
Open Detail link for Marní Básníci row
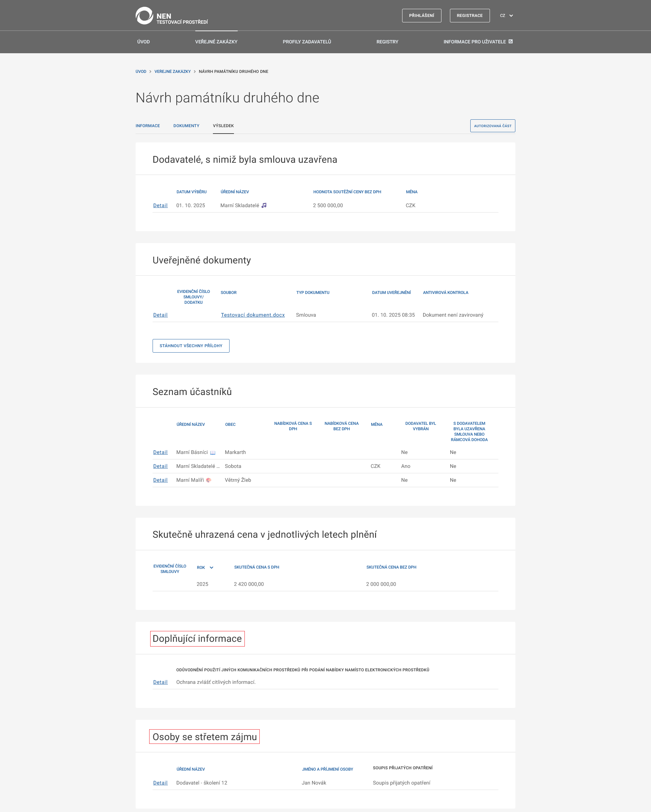coord(160,452)
